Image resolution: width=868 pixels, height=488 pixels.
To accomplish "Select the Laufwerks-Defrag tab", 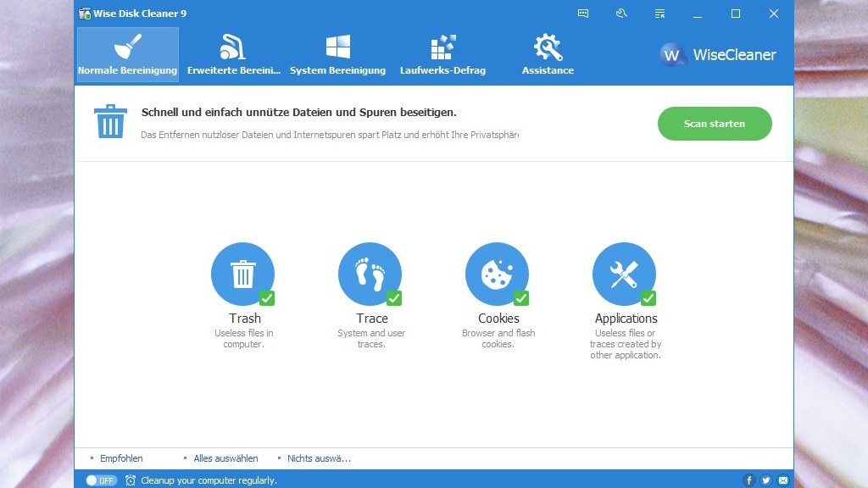I will [x=442, y=55].
